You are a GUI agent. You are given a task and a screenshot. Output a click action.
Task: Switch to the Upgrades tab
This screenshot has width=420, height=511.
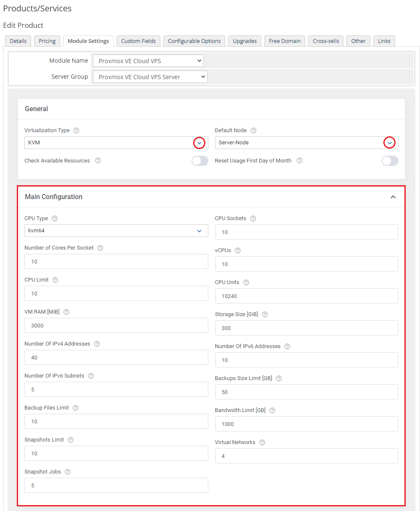pyautogui.click(x=245, y=41)
